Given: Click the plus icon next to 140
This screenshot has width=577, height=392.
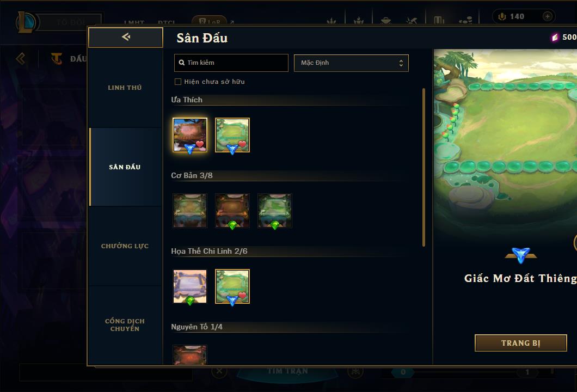Looking at the screenshot, I should pyautogui.click(x=547, y=16).
